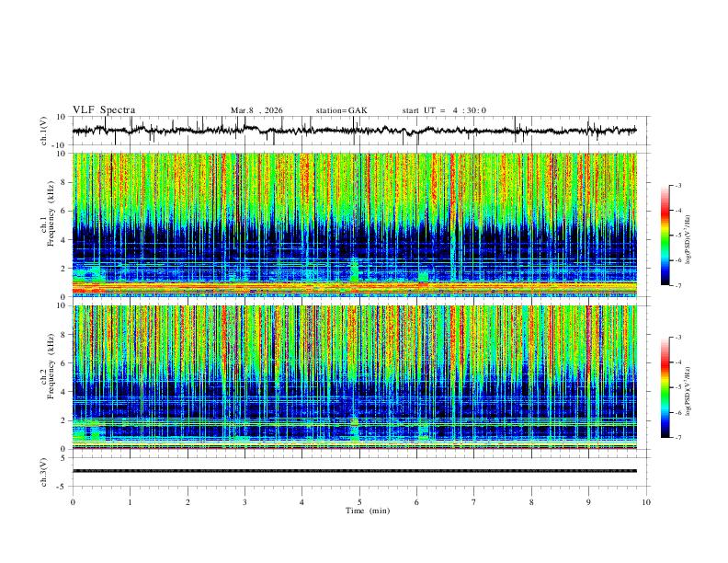Click the ch.1 voltage waveform trace

tap(354, 131)
